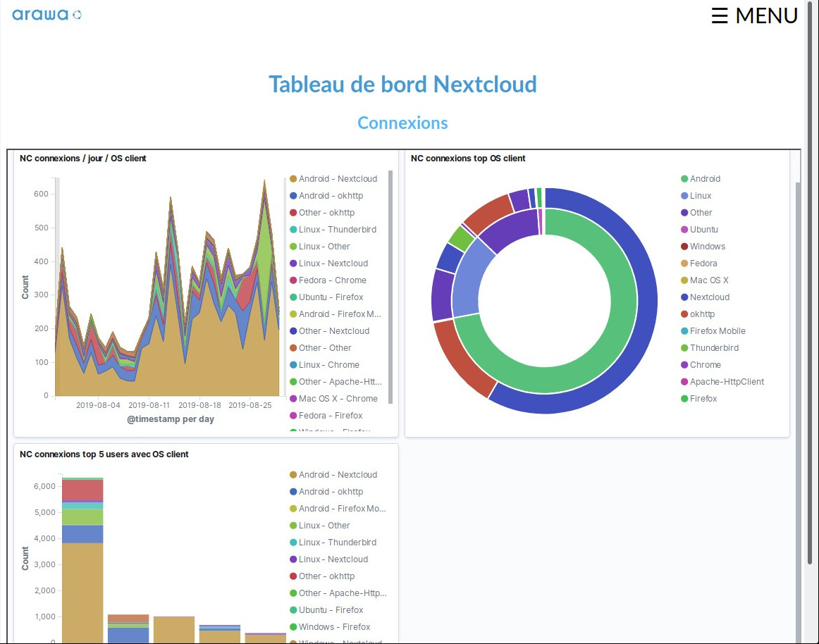Select Linux - Thunderbird in top 5 users legend

tap(333, 542)
